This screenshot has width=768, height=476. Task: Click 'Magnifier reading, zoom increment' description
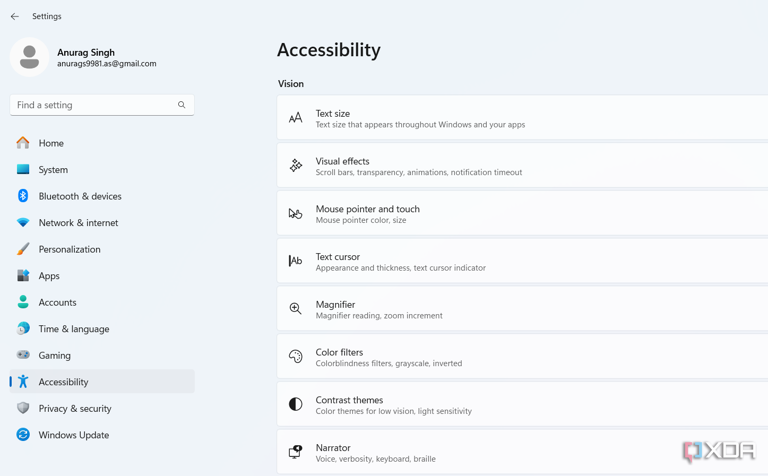click(x=379, y=316)
